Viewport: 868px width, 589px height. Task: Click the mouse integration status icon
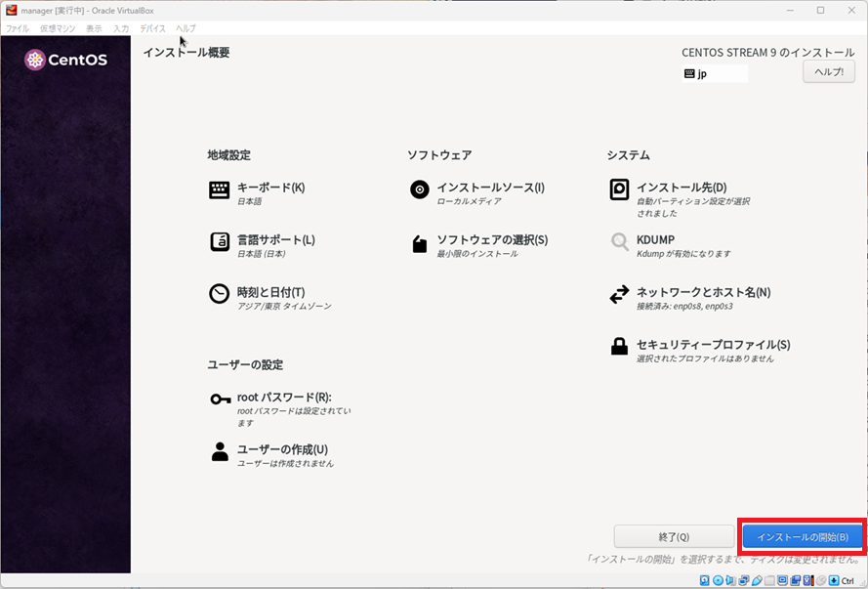click(x=821, y=580)
